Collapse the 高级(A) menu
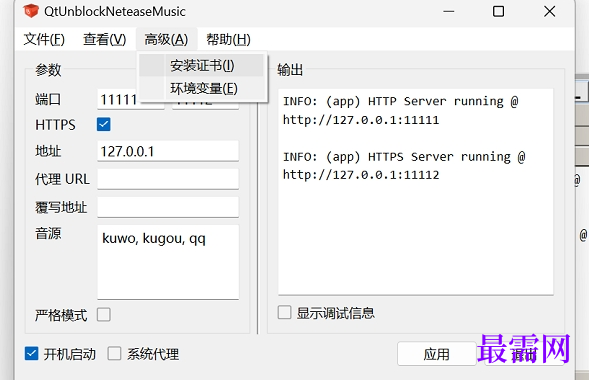The image size is (589, 380). 166,39
